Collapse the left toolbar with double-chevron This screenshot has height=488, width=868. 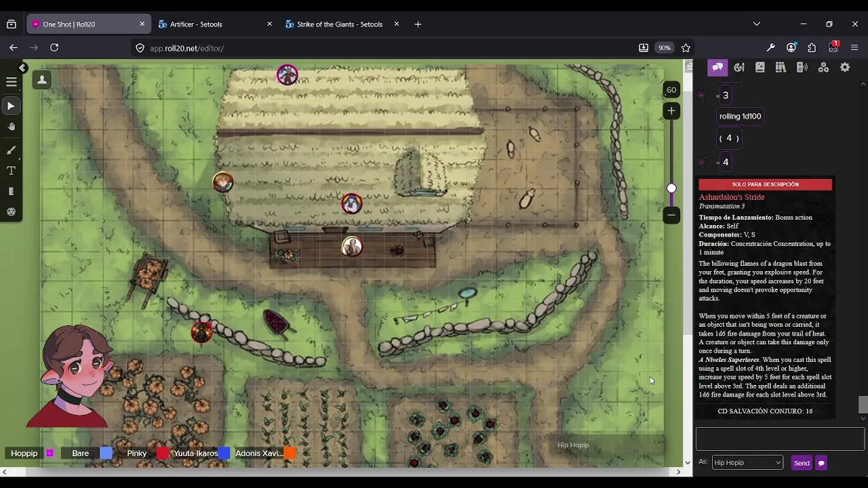(x=22, y=68)
